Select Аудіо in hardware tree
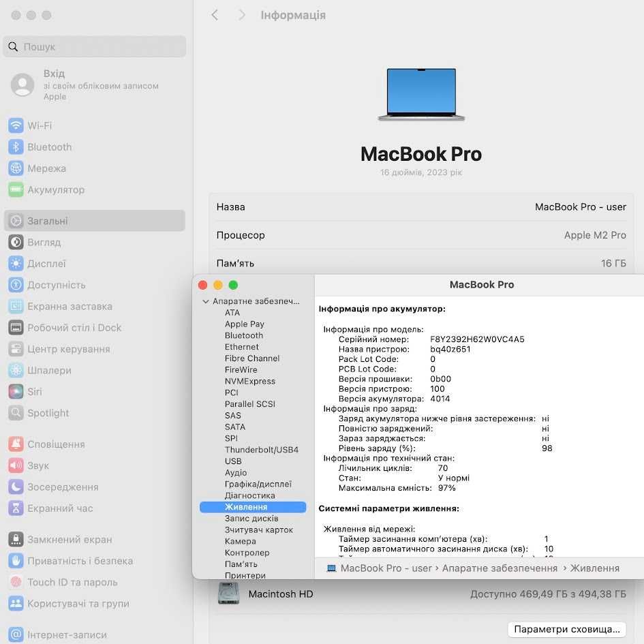Screen dimensions: 644x644 (236, 473)
